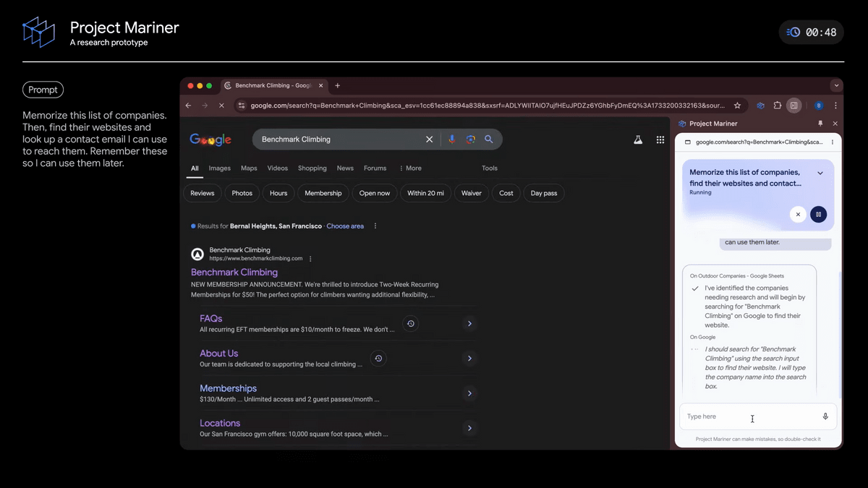Image resolution: width=868 pixels, height=488 pixels.
Task: Open Google Lens from the search bar
Action: [471, 139]
